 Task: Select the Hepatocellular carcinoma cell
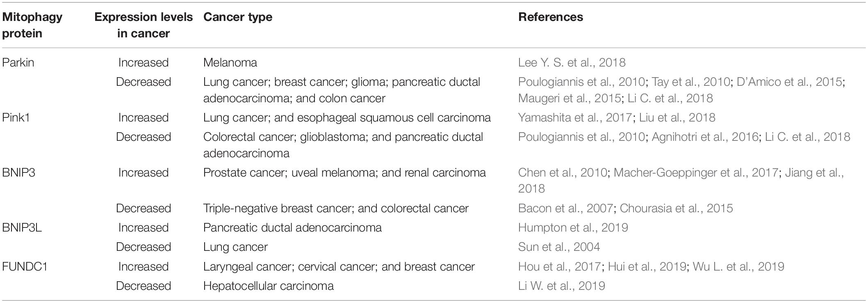pos(268,286)
